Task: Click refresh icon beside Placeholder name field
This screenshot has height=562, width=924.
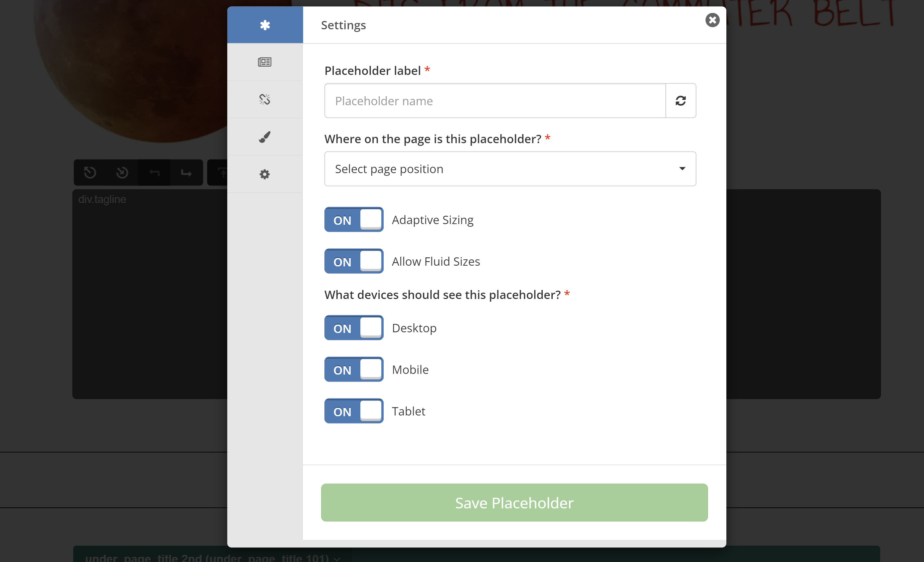Action: [x=680, y=101]
